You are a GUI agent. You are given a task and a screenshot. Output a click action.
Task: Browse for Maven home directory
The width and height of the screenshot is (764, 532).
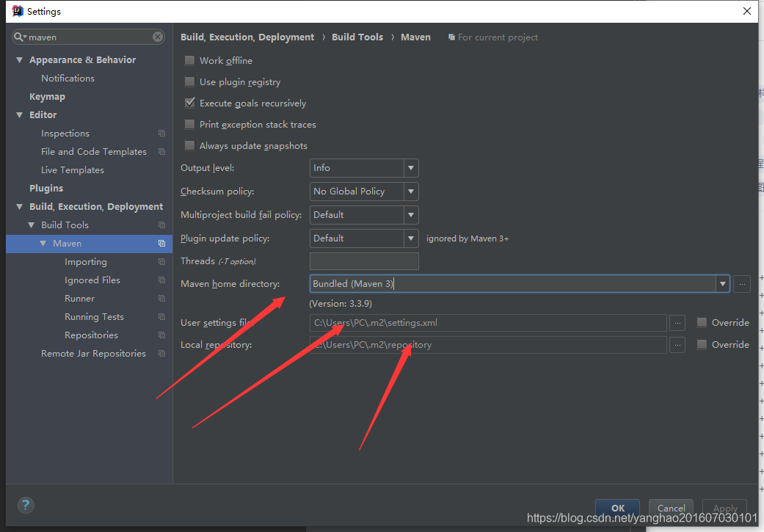coord(741,283)
